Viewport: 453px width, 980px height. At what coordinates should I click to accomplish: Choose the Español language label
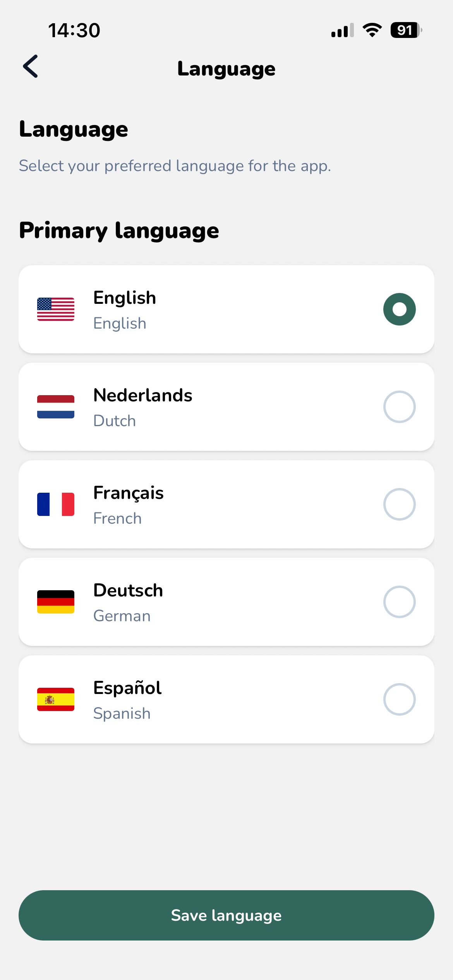(127, 688)
